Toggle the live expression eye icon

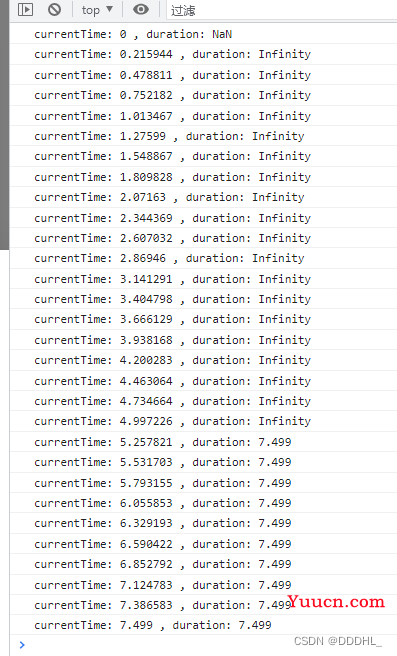tap(141, 9)
